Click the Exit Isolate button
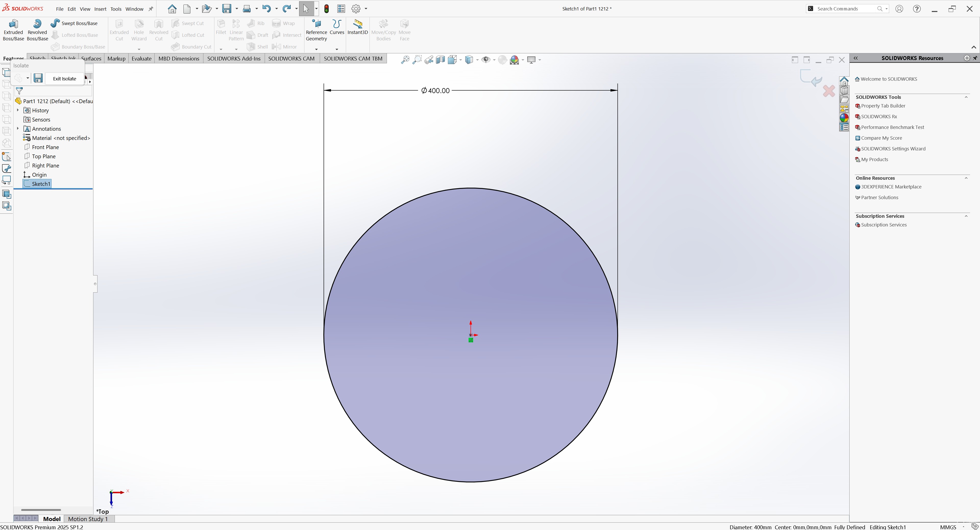Viewport: 980px width, 530px height. click(64, 79)
